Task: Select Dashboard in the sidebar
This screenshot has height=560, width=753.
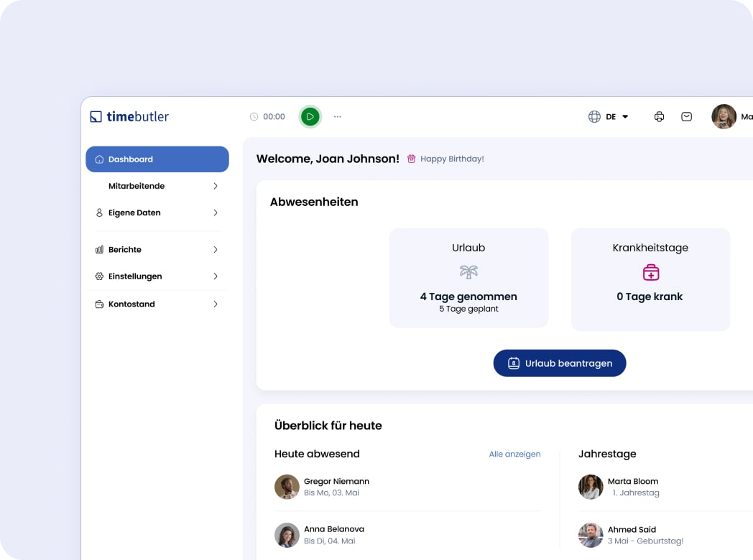Action: pos(157,159)
